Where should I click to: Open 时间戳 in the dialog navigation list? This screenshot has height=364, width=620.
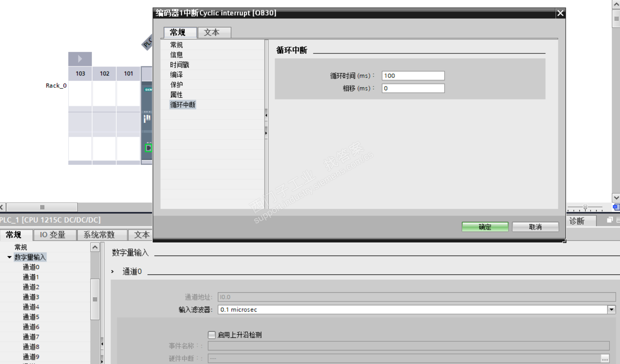(x=179, y=65)
